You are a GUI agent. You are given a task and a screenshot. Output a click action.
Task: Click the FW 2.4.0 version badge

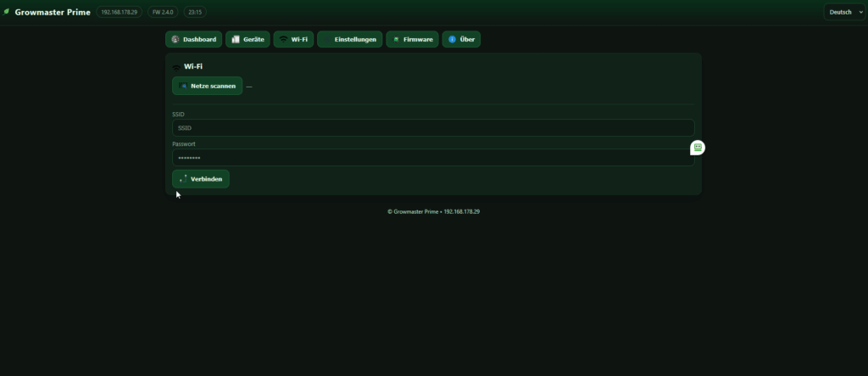point(163,12)
